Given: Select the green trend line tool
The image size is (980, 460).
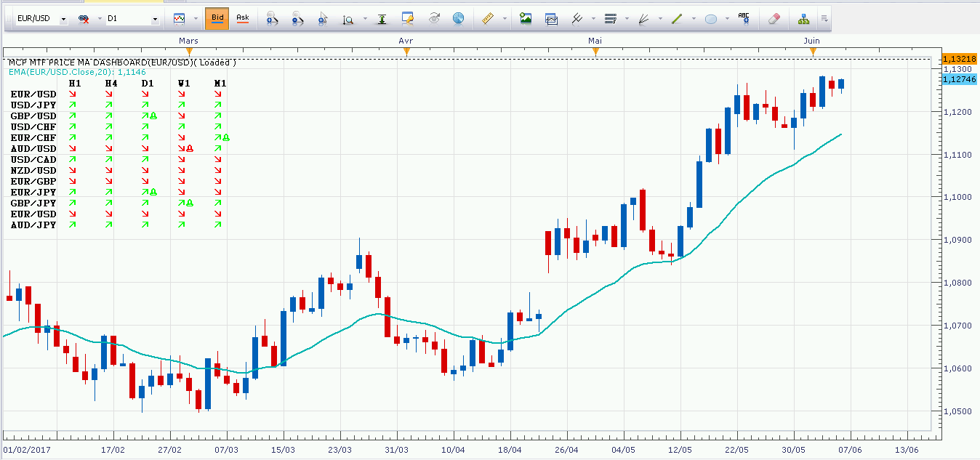Looking at the screenshot, I should (x=678, y=18).
